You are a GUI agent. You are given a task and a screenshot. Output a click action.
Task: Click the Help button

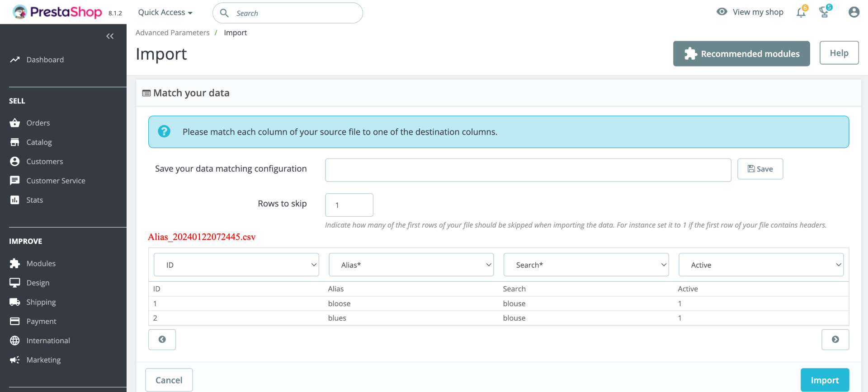tap(839, 53)
